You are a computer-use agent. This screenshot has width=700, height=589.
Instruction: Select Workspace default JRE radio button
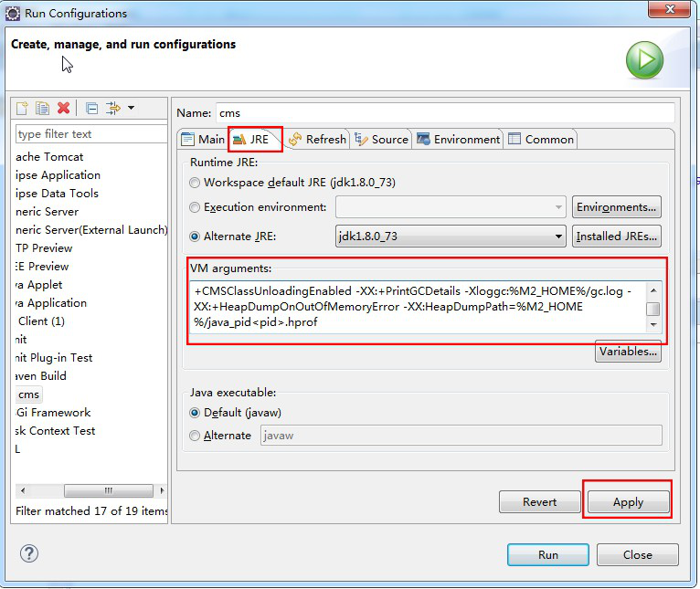click(195, 183)
